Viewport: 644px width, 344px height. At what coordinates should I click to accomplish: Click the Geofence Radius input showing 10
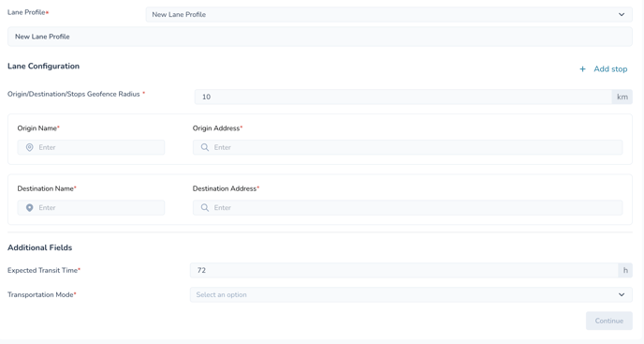tap(403, 97)
